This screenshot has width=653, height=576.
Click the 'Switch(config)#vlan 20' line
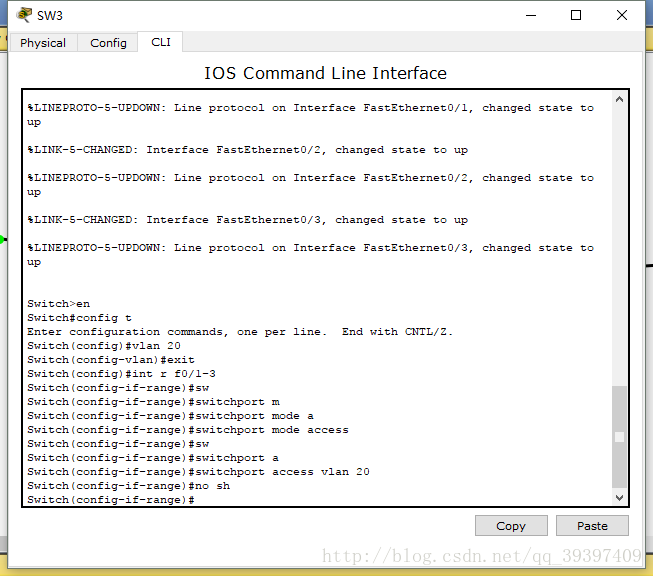104,346
